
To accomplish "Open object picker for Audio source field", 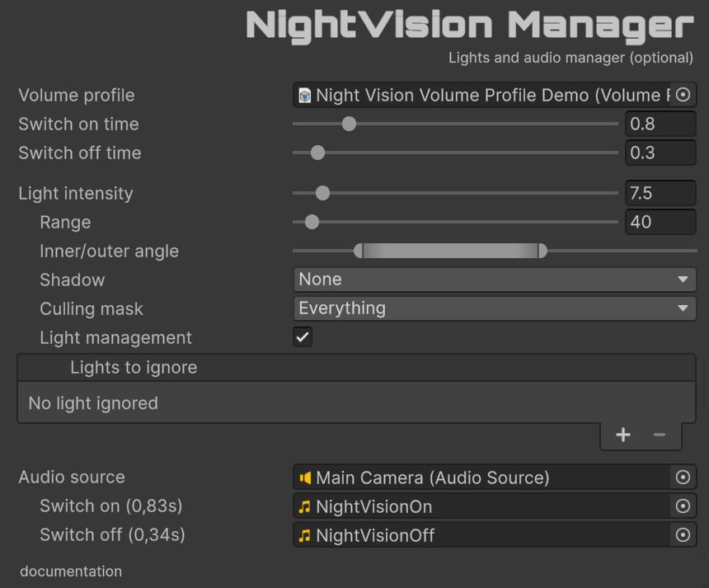I will tap(683, 477).
